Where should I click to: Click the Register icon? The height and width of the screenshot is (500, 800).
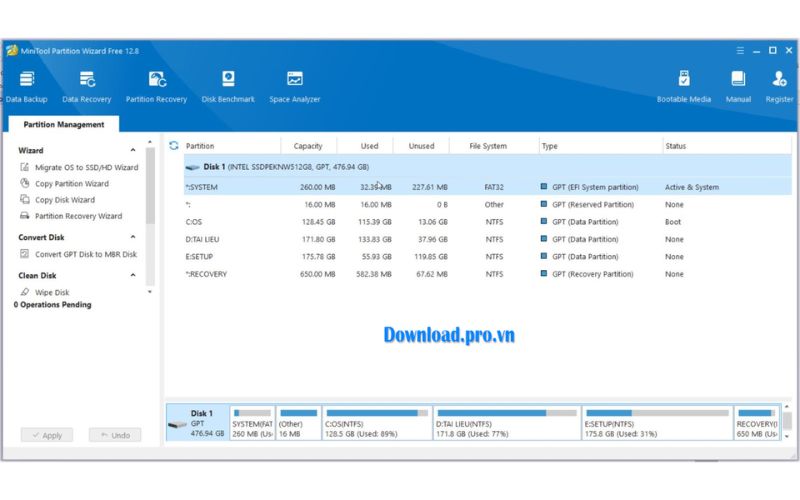click(779, 85)
